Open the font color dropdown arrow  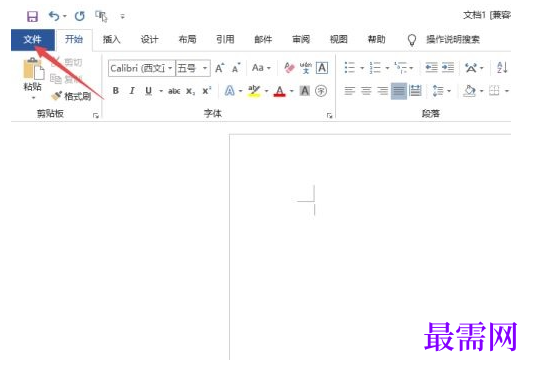tap(292, 91)
